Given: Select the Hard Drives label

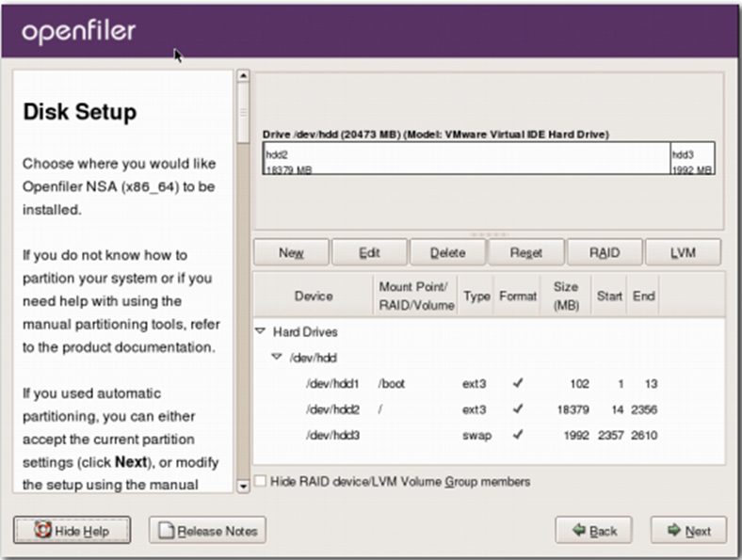Looking at the screenshot, I should pyautogui.click(x=305, y=332).
